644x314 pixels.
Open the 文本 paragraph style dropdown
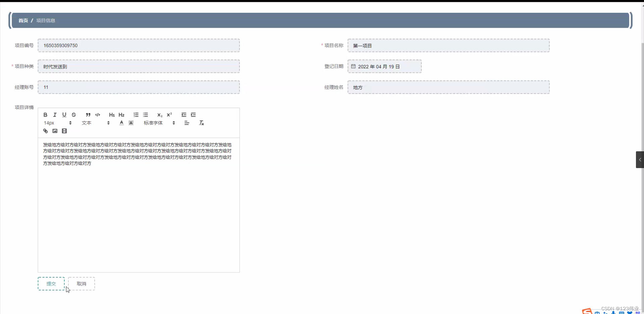point(96,123)
